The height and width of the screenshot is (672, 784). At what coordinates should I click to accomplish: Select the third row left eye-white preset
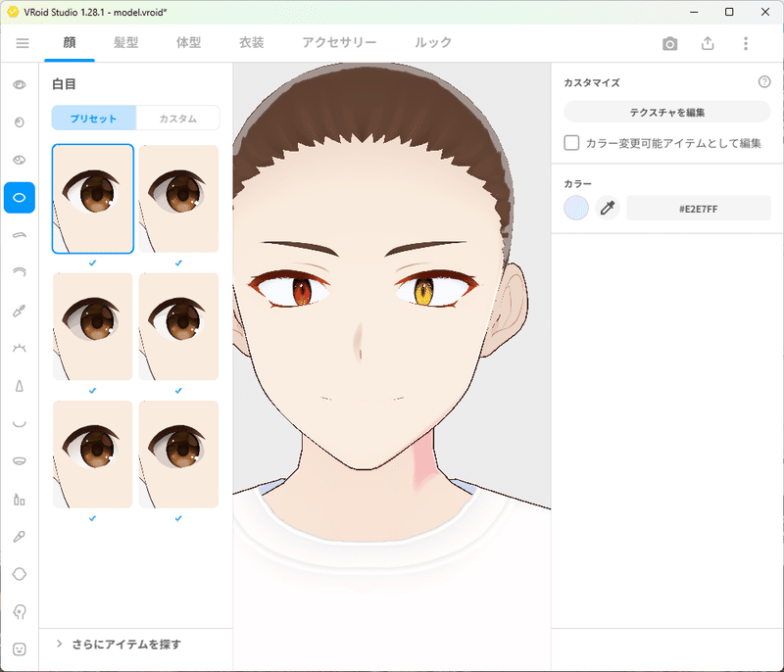point(93,455)
